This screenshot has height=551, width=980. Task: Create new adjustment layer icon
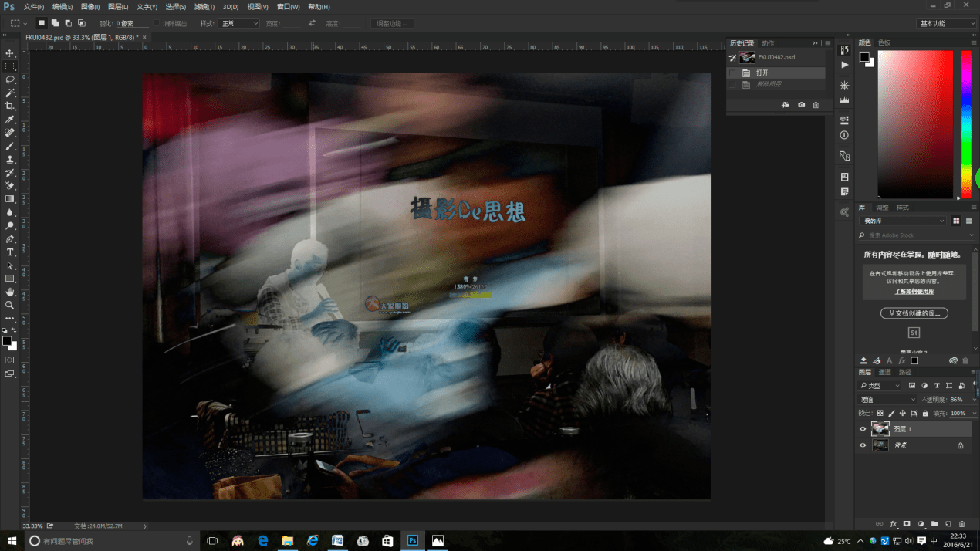[x=921, y=524]
